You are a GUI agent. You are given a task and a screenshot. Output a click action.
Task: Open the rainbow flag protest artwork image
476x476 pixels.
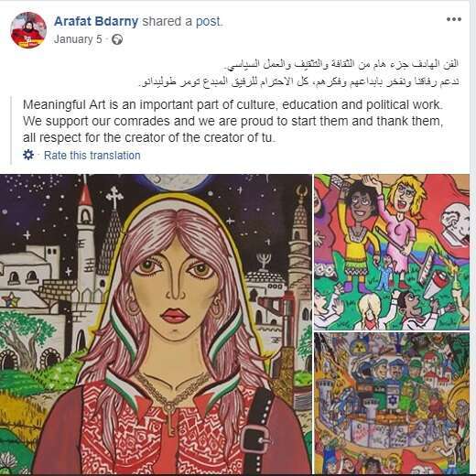click(392, 252)
